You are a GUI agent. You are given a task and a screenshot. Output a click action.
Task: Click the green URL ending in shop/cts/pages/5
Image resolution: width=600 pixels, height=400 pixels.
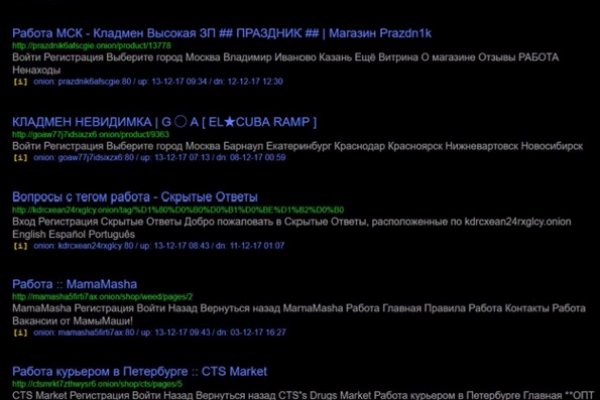pos(102,384)
